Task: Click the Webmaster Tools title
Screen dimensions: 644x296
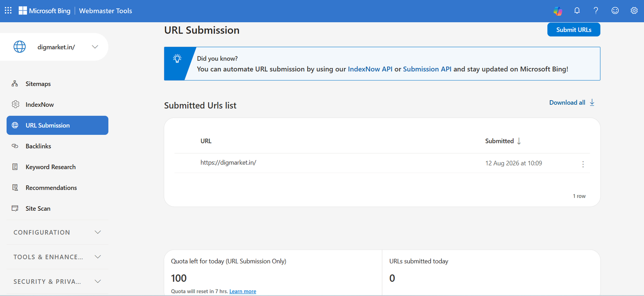Action: point(105,11)
